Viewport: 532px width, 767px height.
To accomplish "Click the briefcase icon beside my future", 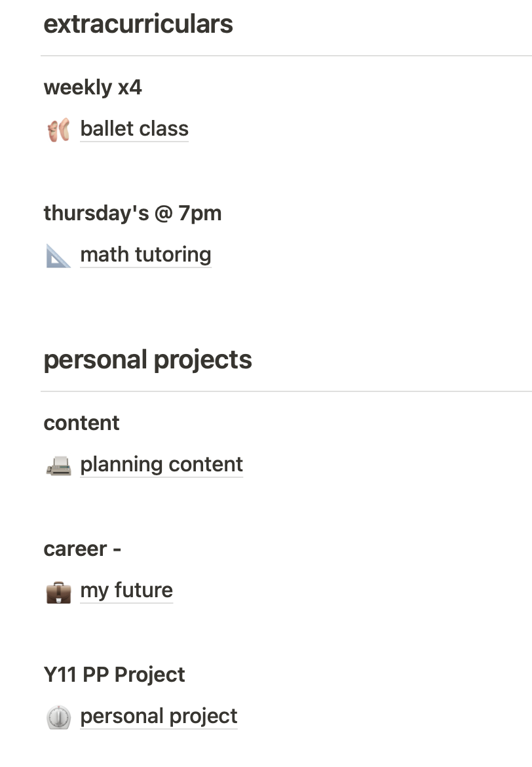I will (58, 592).
